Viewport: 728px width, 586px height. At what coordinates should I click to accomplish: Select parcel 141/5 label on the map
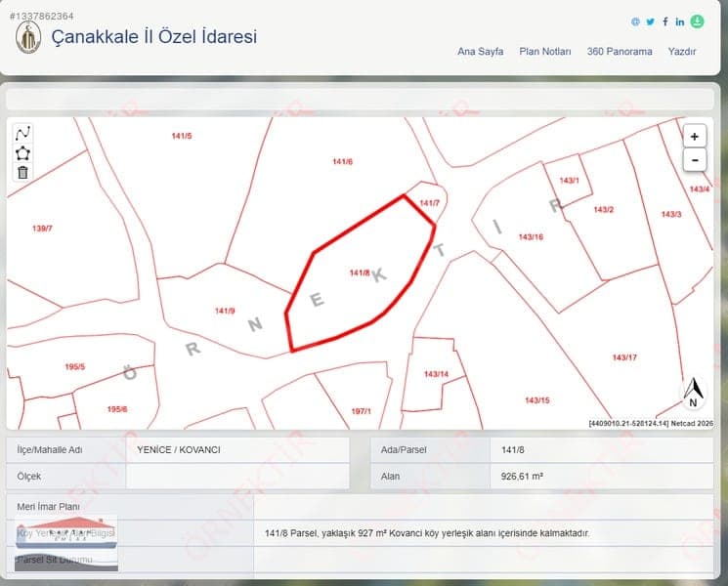tap(182, 136)
